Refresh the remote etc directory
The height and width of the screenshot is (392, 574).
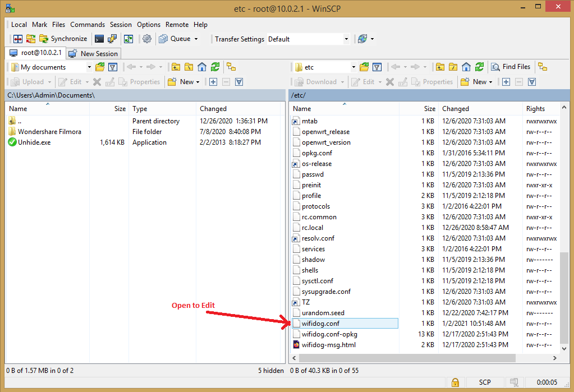[480, 67]
